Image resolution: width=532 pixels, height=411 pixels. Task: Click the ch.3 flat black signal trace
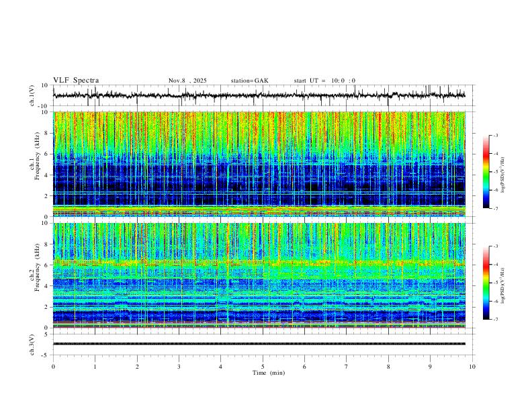click(x=259, y=344)
